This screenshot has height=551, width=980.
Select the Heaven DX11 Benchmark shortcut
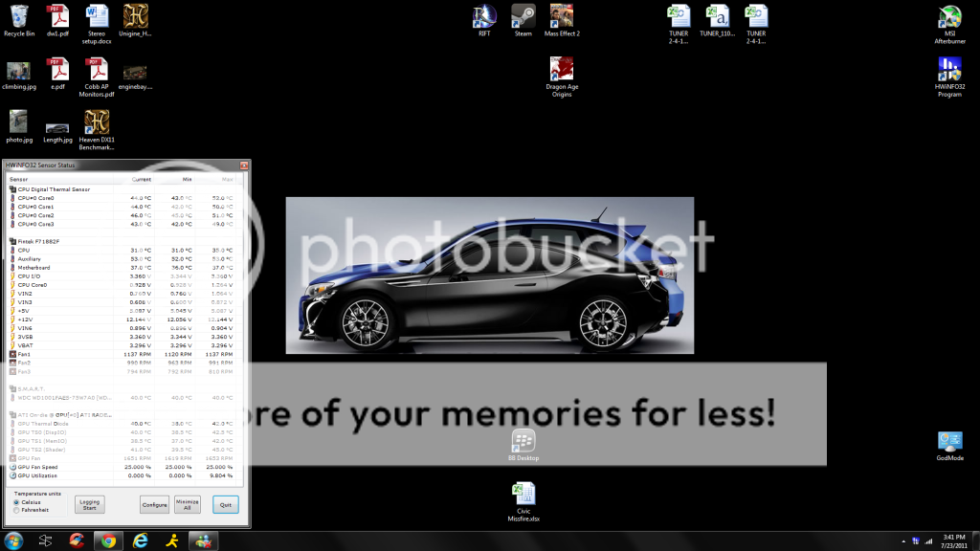pyautogui.click(x=97, y=130)
